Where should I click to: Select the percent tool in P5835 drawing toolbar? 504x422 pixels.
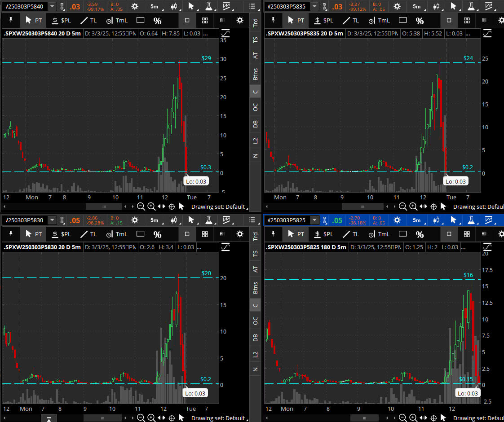[420, 21]
